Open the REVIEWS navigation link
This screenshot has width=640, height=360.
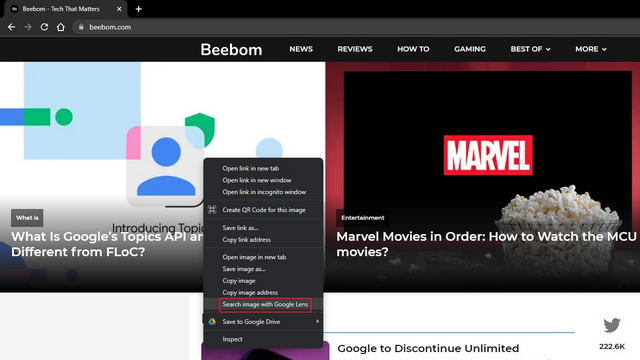point(355,49)
